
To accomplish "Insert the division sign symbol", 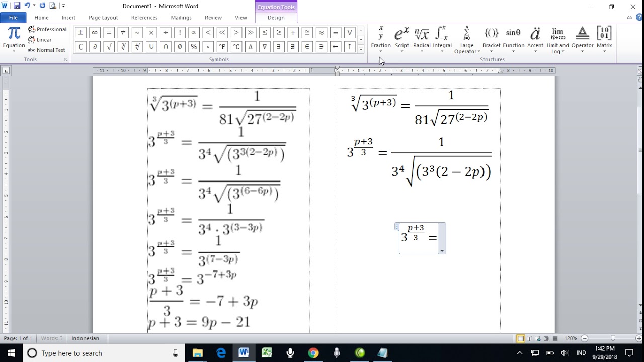I will point(166,33).
